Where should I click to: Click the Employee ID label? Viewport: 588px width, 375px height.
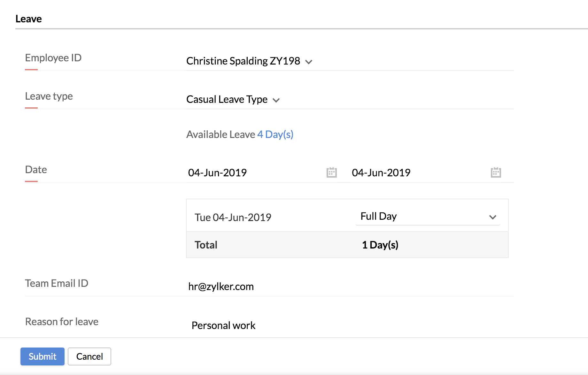53,58
